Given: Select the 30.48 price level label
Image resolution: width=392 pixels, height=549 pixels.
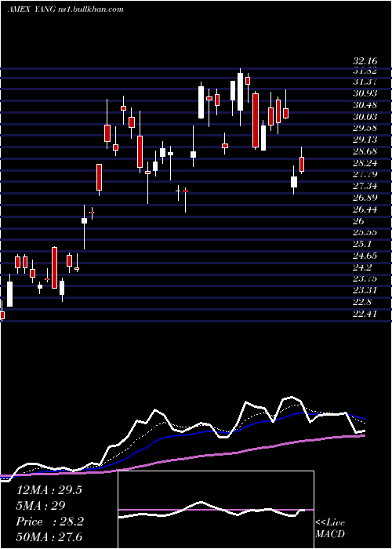Looking at the screenshot, I should [365, 105].
